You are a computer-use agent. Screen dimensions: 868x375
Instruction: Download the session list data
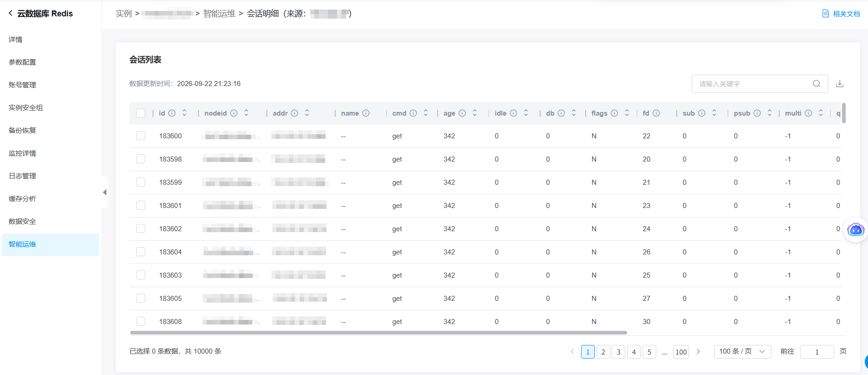pyautogui.click(x=840, y=84)
